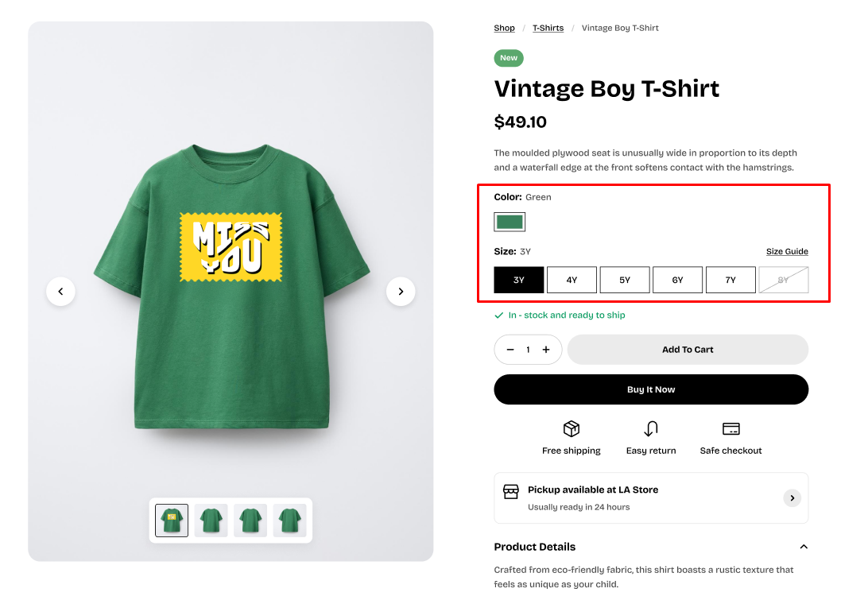The height and width of the screenshot is (600, 868).
Task: Click the next image arrow
Action: (x=401, y=292)
